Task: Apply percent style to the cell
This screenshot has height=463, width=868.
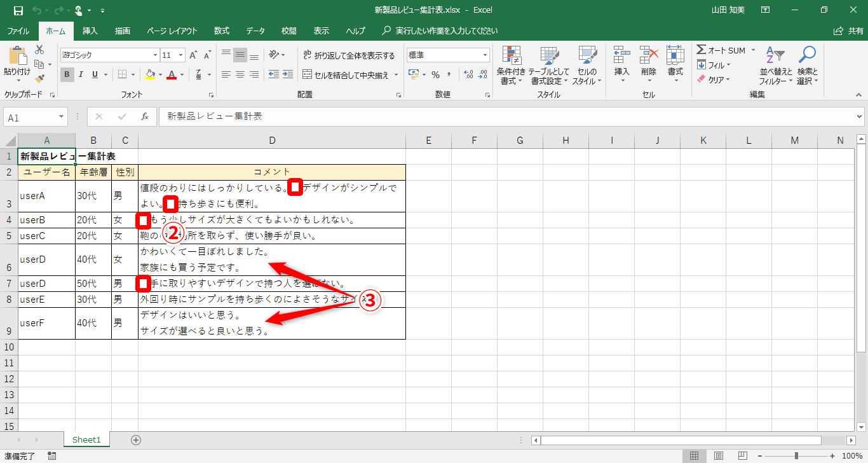Action: pyautogui.click(x=436, y=74)
